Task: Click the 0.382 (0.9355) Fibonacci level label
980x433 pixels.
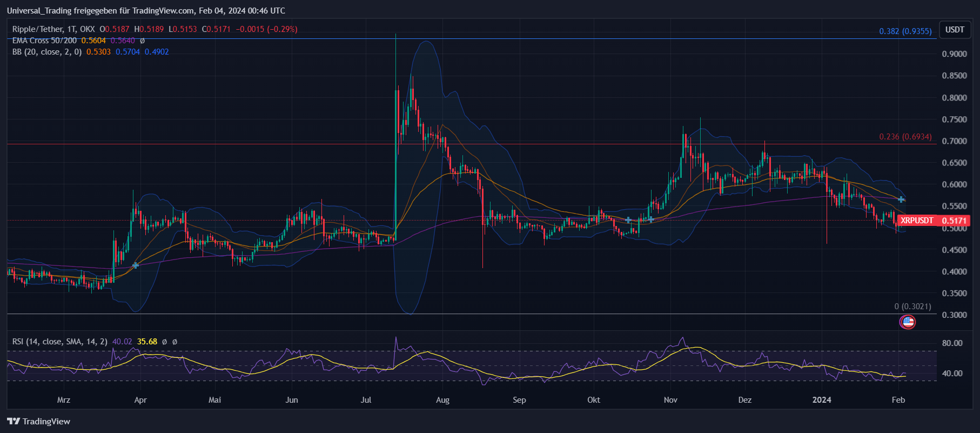Action: pyautogui.click(x=905, y=31)
